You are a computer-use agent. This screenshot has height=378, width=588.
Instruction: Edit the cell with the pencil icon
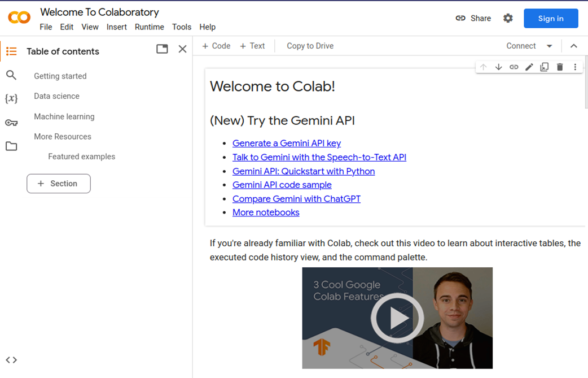click(529, 67)
